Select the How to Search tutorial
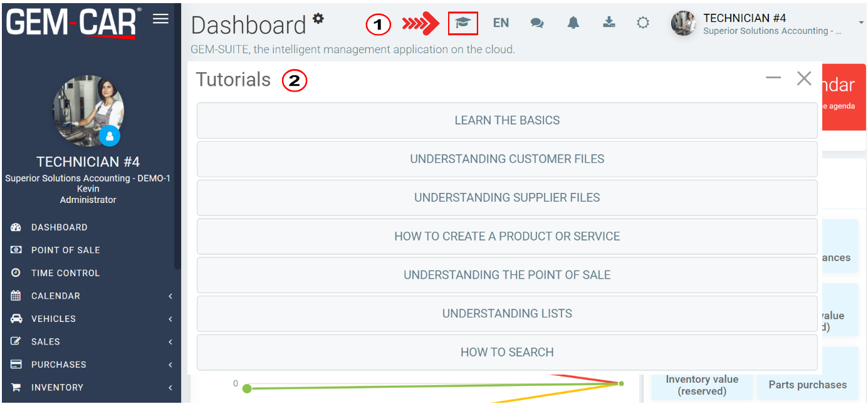The width and height of the screenshot is (868, 404). point(507,352)
